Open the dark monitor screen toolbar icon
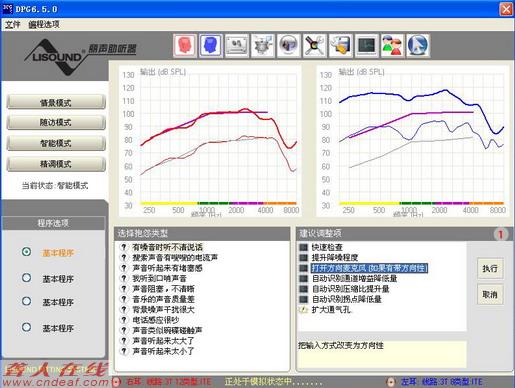This screenshot has width=515, height=388. pos(366,45)
